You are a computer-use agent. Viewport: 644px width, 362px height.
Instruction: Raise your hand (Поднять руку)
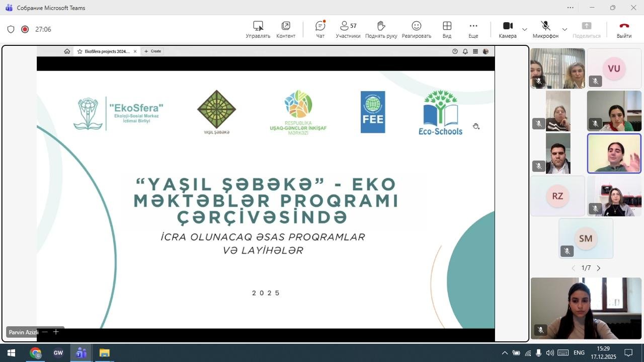pyautogui.click(x=381, y=29)
